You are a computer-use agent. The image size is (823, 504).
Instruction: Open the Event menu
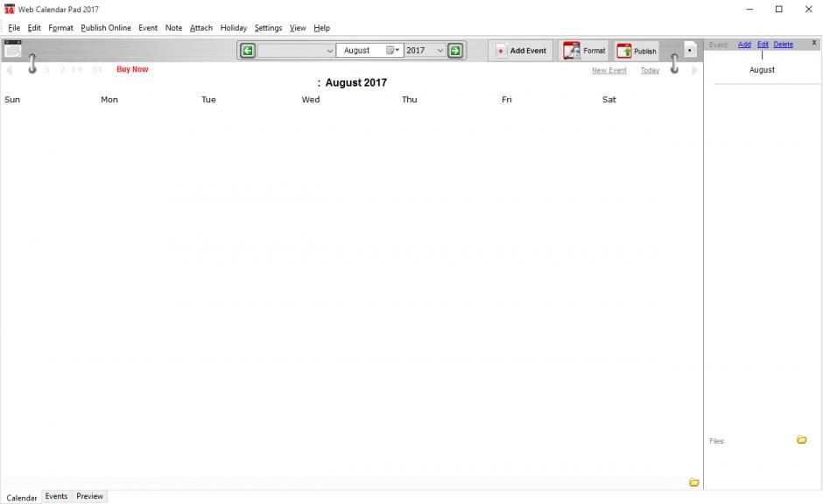click(x=148, y=28)
